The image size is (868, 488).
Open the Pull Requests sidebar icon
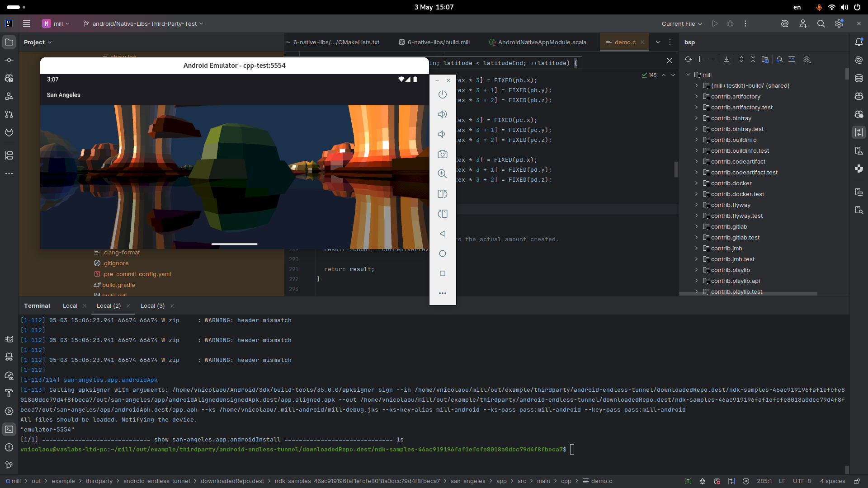pos(9,114)
